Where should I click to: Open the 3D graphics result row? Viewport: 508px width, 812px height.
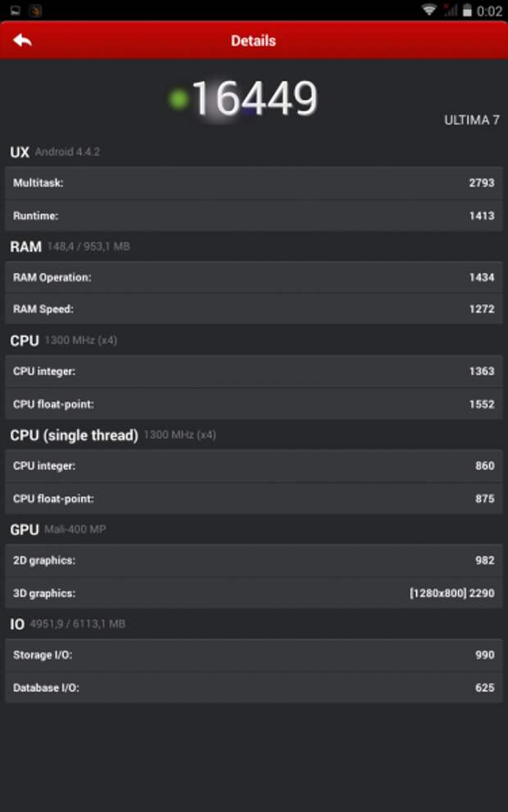point(254,593)
